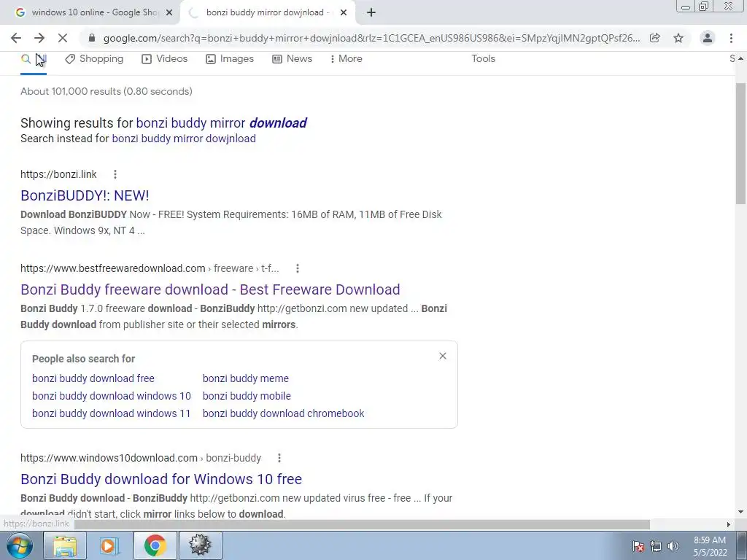Open options for the bonzi.link result
Screen dimensions: 747x560
[115, 174]
